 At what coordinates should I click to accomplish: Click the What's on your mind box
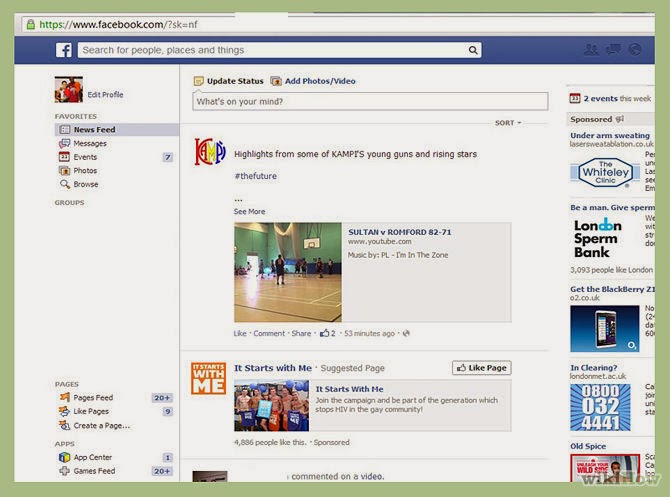tap(370, 102)
